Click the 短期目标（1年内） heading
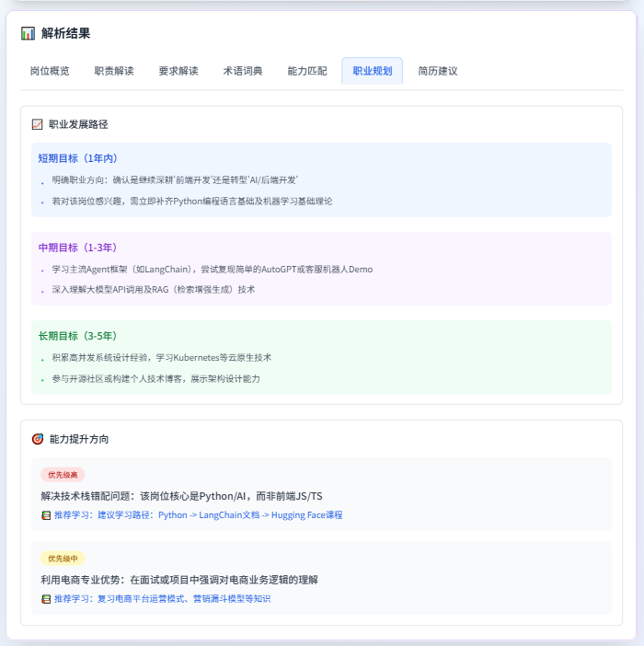This screenshot has width=644, height=646. click(x=78, y=158)
